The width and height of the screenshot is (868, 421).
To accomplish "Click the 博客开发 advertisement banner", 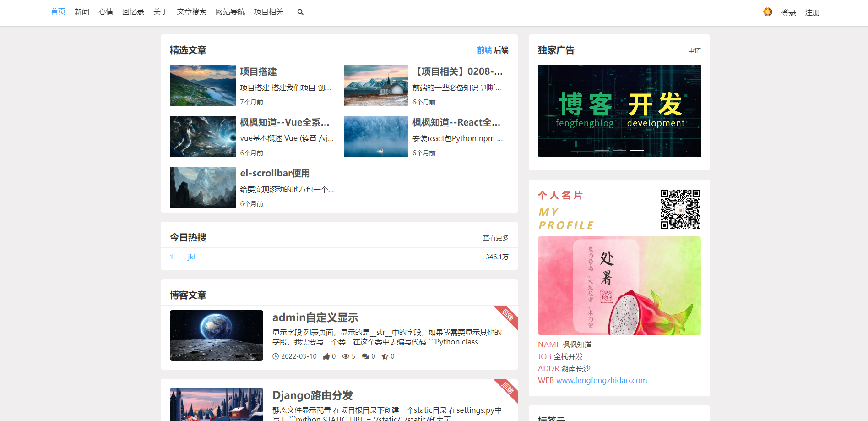I will [619, 111].
